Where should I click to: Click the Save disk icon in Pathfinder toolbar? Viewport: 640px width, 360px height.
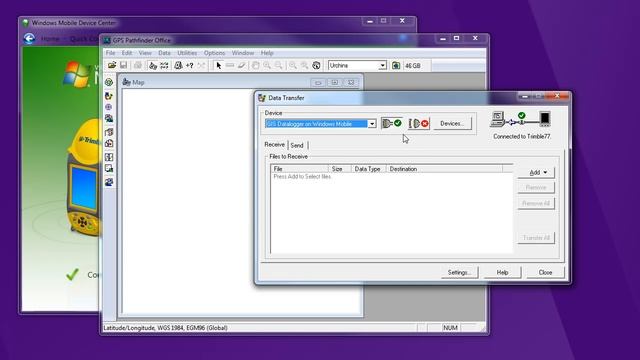(123, 65)
